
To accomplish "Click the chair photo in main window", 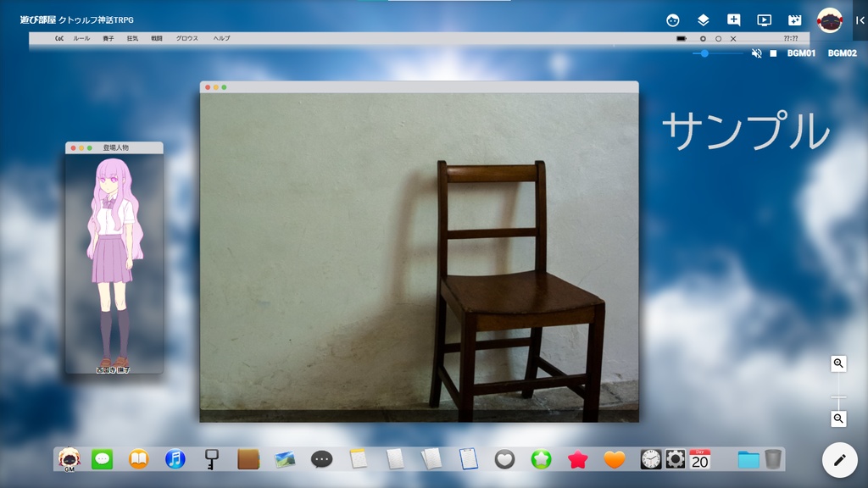I will click(419, 258).
